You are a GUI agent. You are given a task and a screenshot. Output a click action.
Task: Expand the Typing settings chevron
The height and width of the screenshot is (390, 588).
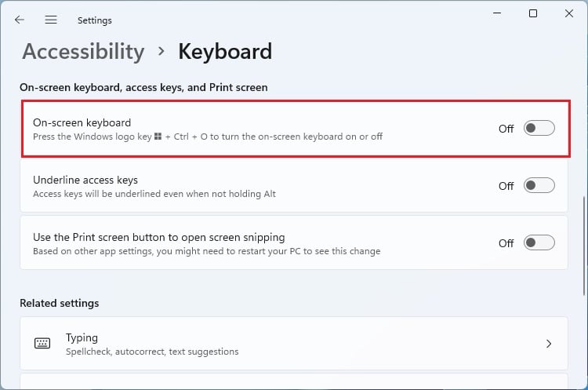[x=549, y=344]
